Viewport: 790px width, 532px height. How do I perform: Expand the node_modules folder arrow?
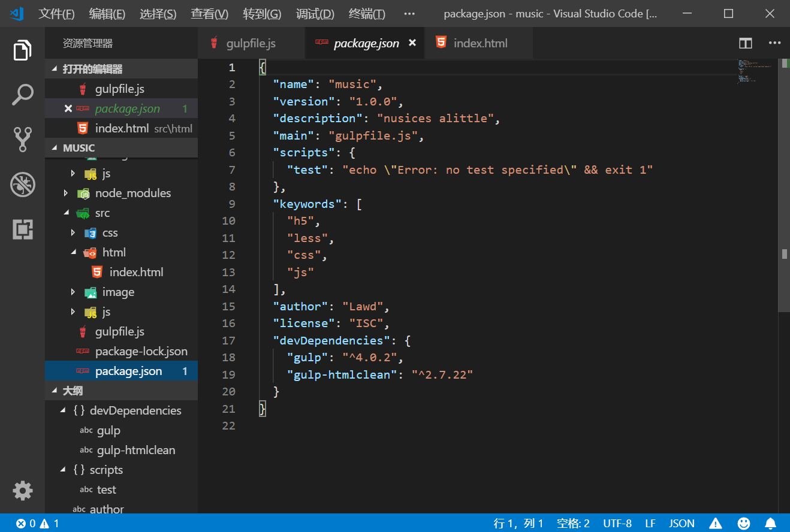point(66,193)
